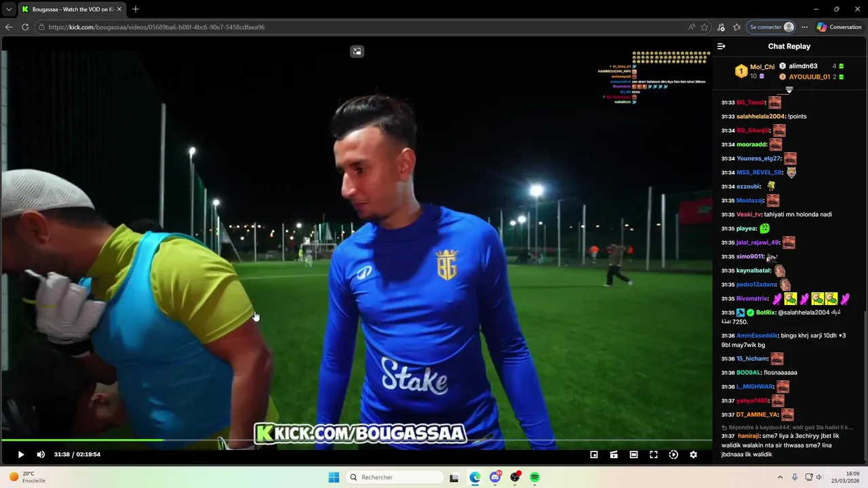Open weather widget showing 20°C
This screenshot has height=488, width=868.
point(27,477)
